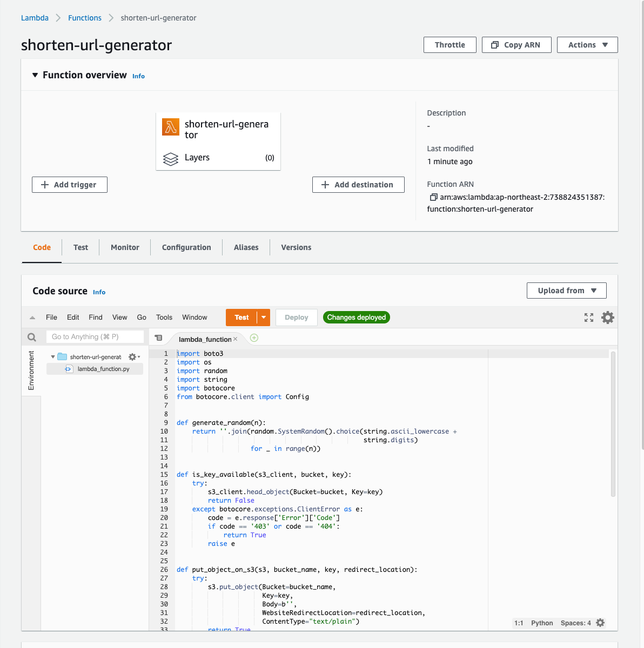Close the lambda_function editor tab
This screenshot has width=644, height=648.
[x=235, y=339]
